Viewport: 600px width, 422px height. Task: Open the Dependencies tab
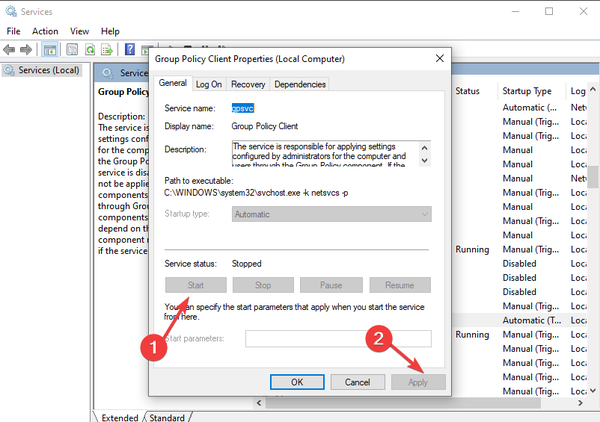point(299,84)
